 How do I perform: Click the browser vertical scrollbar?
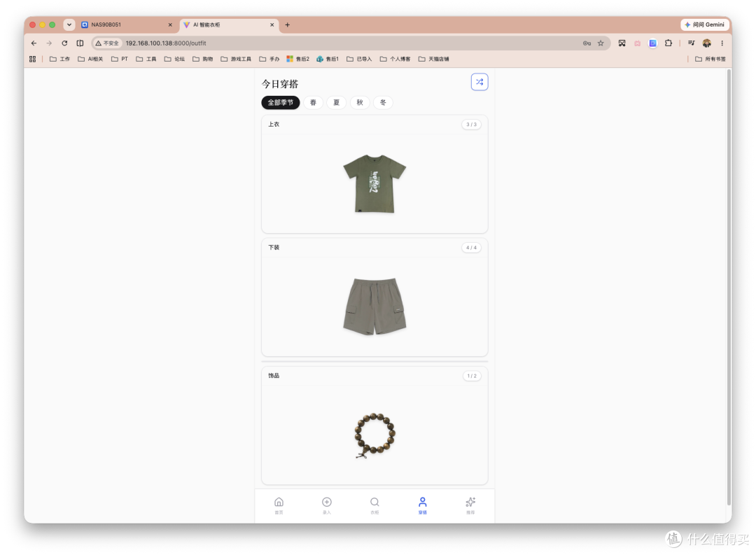click(x=729, y=287)
